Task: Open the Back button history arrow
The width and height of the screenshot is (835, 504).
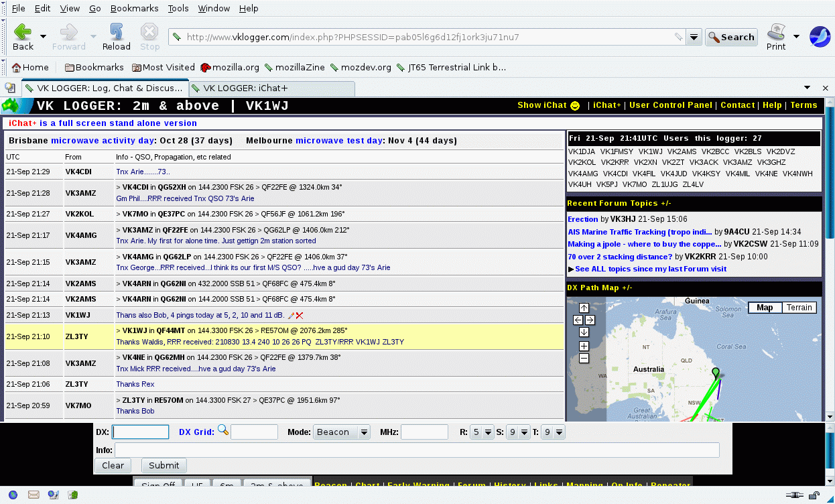Action: [x=44, y=36]
